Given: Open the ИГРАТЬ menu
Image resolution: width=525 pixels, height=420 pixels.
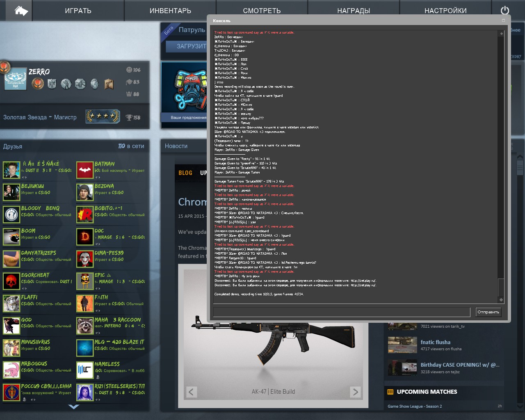Looking at the screenshot, I should 78,11.
